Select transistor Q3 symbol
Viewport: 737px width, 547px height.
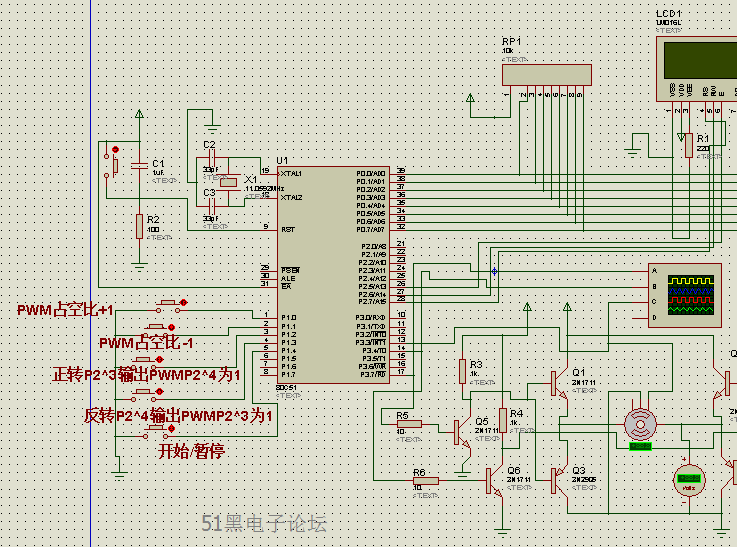pos(559,480)
